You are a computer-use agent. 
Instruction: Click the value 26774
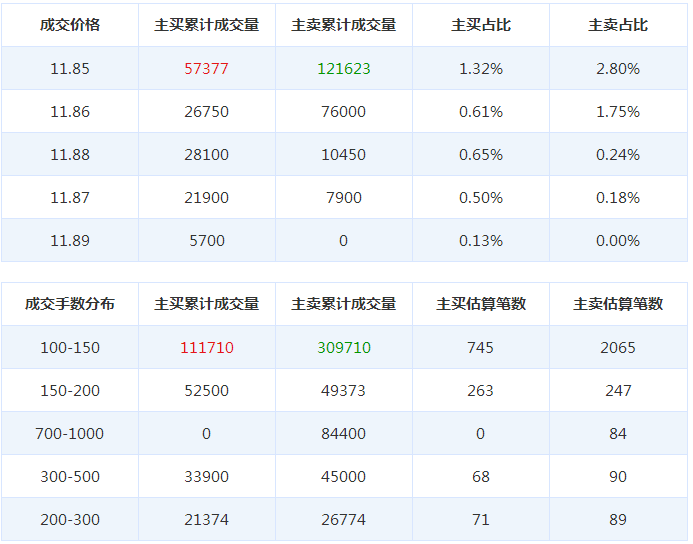(343, 519)
